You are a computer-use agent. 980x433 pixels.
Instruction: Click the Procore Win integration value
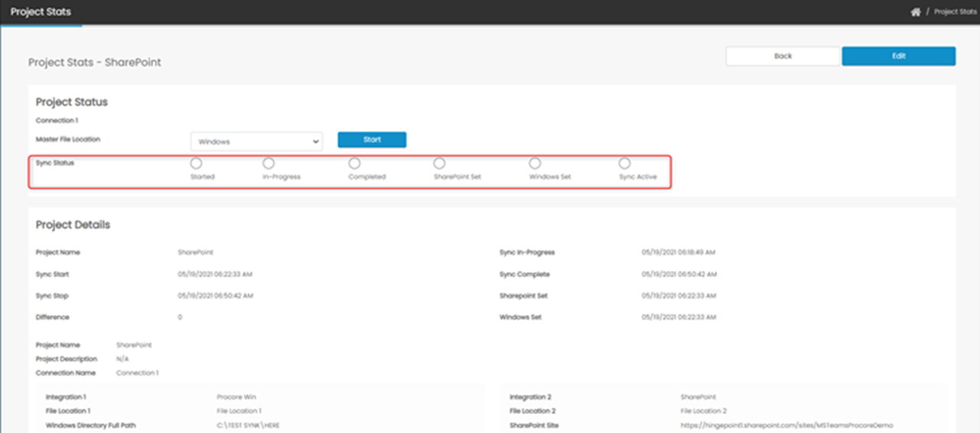coord(236,397)
